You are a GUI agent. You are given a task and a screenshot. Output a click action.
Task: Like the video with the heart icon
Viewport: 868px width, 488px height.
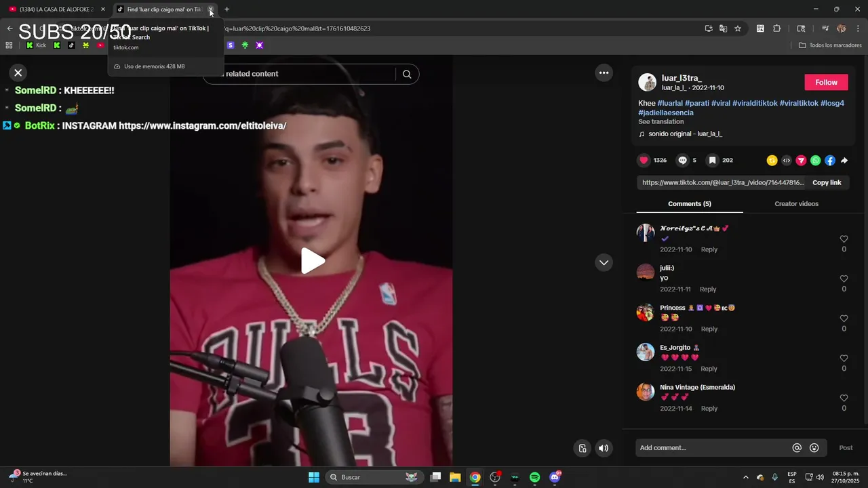[x=644, y=161]
